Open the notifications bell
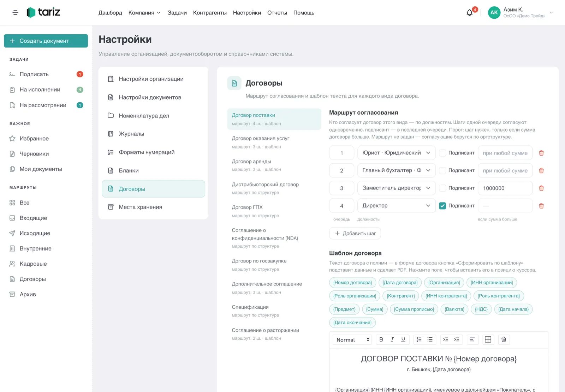 (x=469, y=13)
